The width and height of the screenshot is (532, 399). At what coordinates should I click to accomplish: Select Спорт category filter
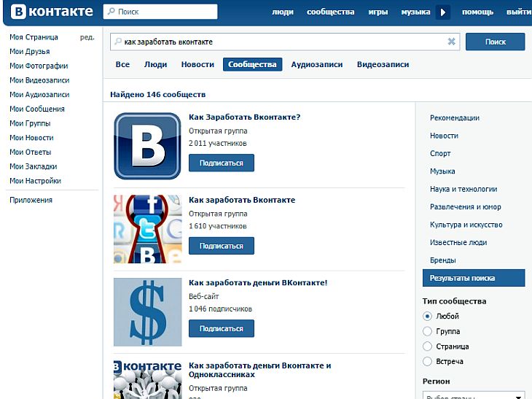tap(440, 153)
